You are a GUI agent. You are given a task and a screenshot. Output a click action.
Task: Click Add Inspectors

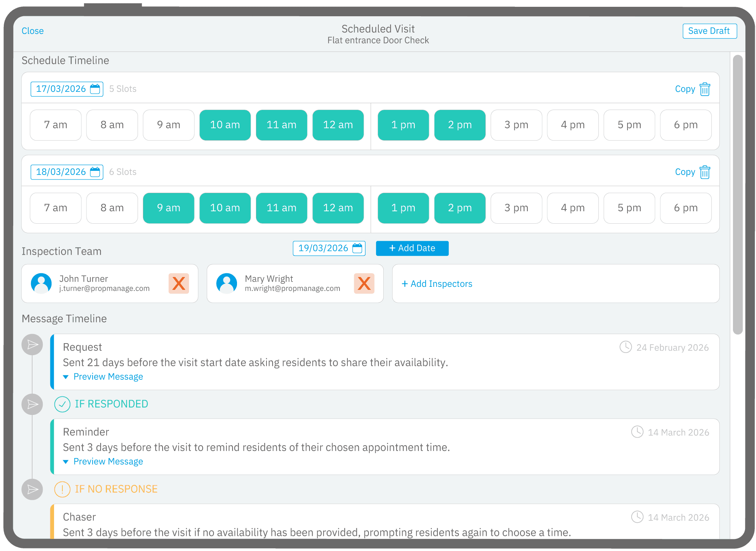437,284
